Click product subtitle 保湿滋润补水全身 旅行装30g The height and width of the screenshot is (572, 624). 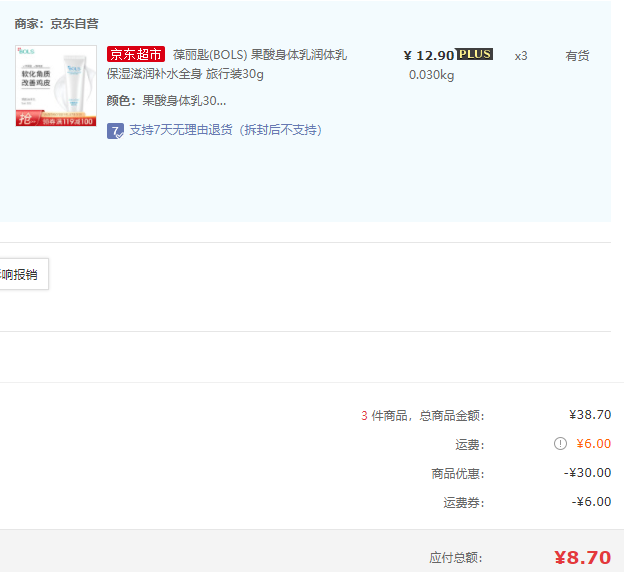point(185,74)
